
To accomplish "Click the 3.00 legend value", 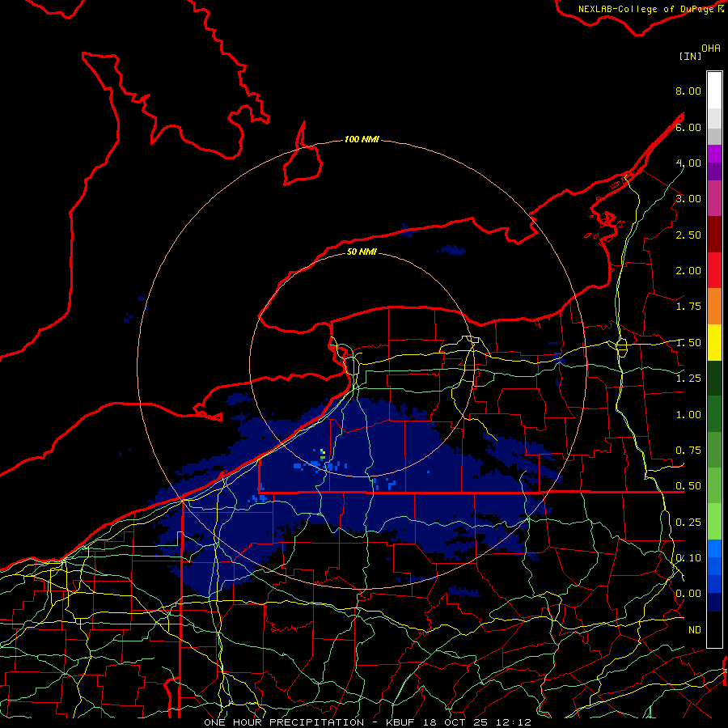I will (x=688, y=198).
